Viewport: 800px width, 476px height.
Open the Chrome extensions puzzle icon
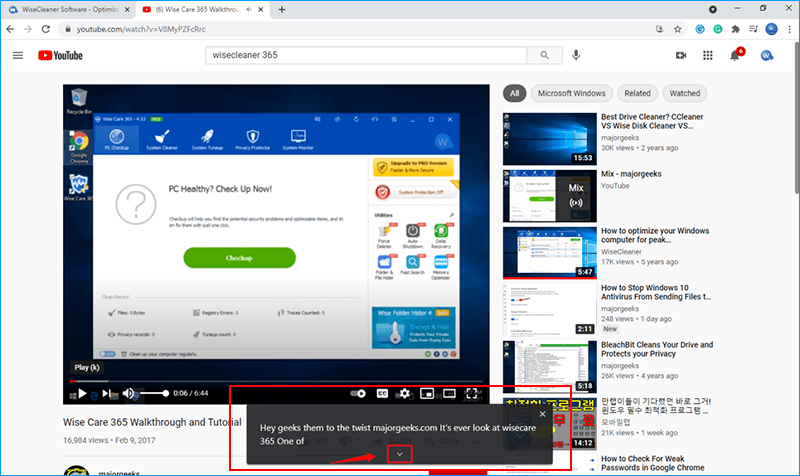click(735, 29)
